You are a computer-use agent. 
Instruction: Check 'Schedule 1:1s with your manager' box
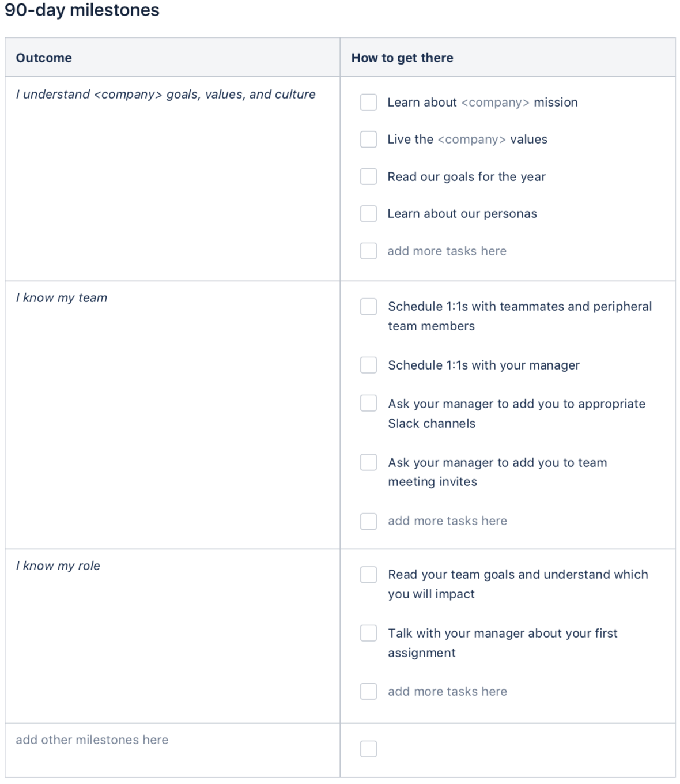(368, 365)
